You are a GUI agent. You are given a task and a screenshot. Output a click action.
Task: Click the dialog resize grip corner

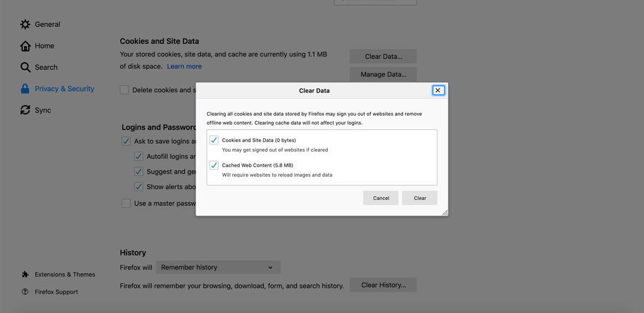pyautogui.click(x=445, y=212)
